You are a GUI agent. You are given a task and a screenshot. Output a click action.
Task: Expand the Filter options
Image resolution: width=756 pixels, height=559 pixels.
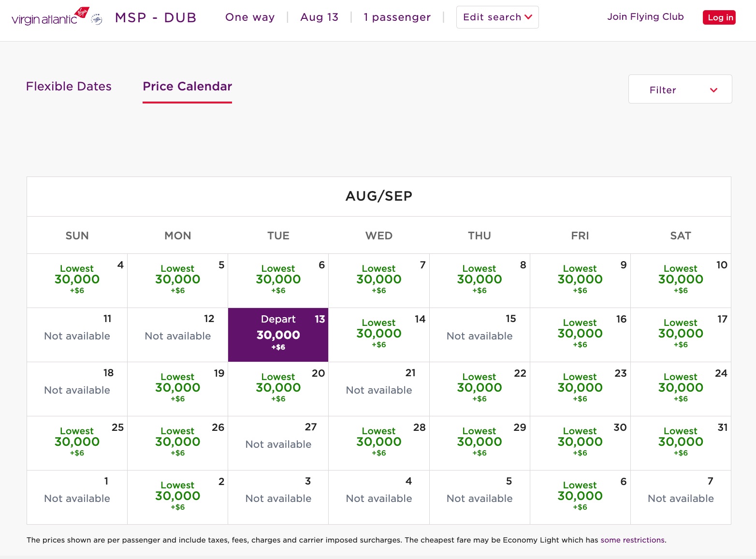[x=679, y=89]
